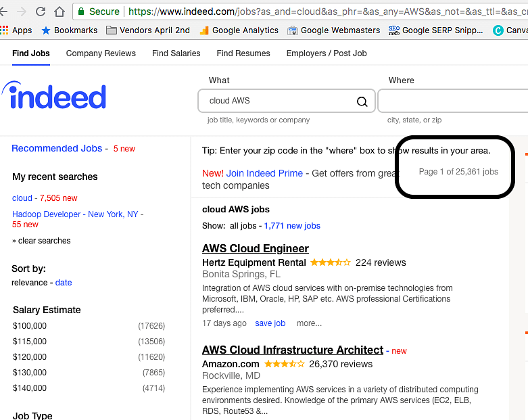The height and width of the screenshot is (420, 528).
Task: Click the browser reload icon
Action: pos(41,11)
